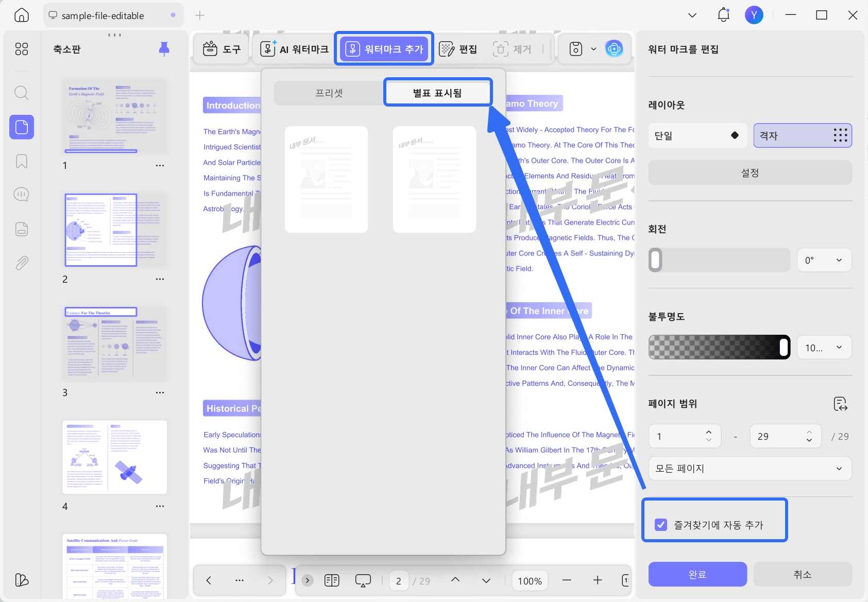
Task: Open the attachments paperclip icon
Action: tap(22, 263)
